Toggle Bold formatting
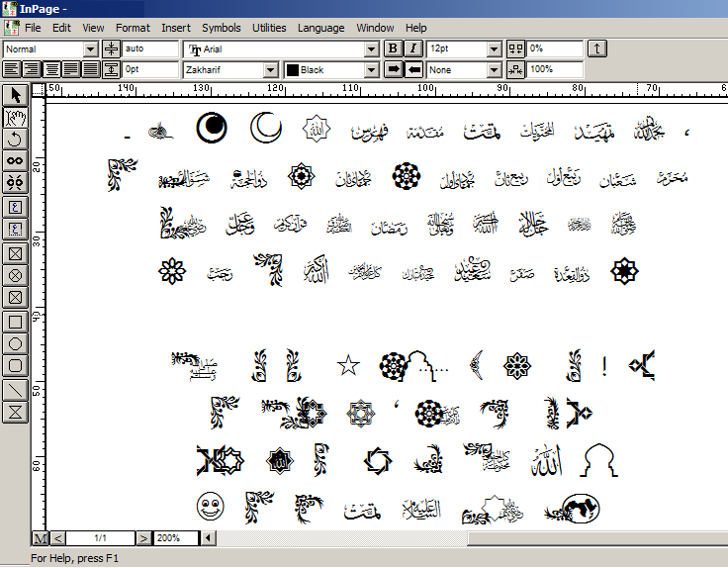Screen dimensions: 728x568 [392, 48]
